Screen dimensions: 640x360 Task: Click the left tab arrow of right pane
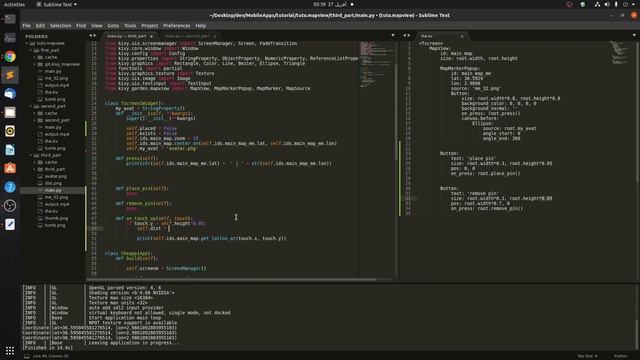click(404, 36)
